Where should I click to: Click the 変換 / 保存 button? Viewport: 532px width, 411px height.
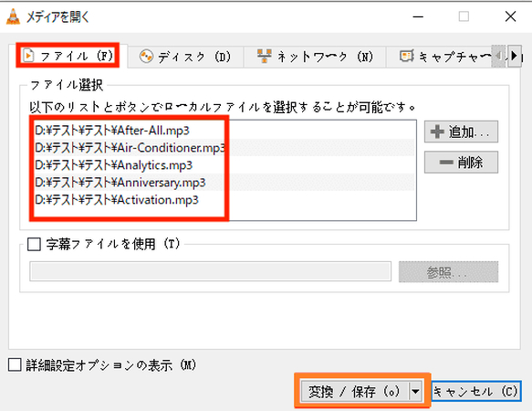coord(355,392)
